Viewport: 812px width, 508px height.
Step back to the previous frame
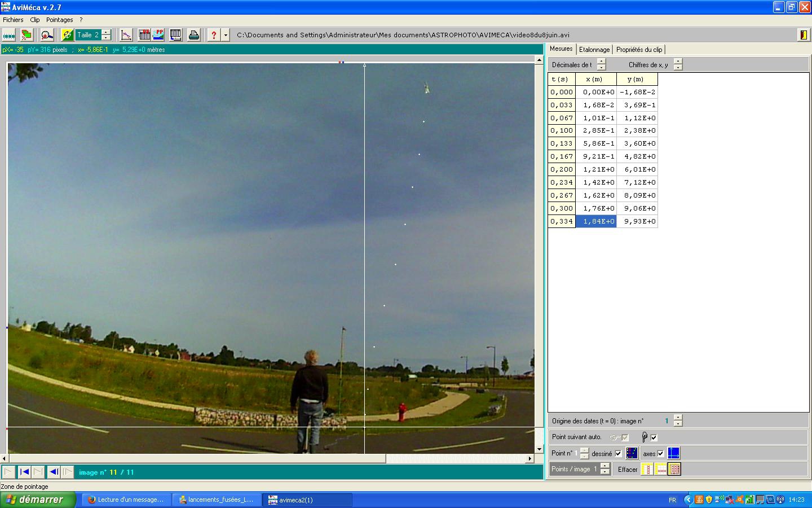[x=54, y=472]
